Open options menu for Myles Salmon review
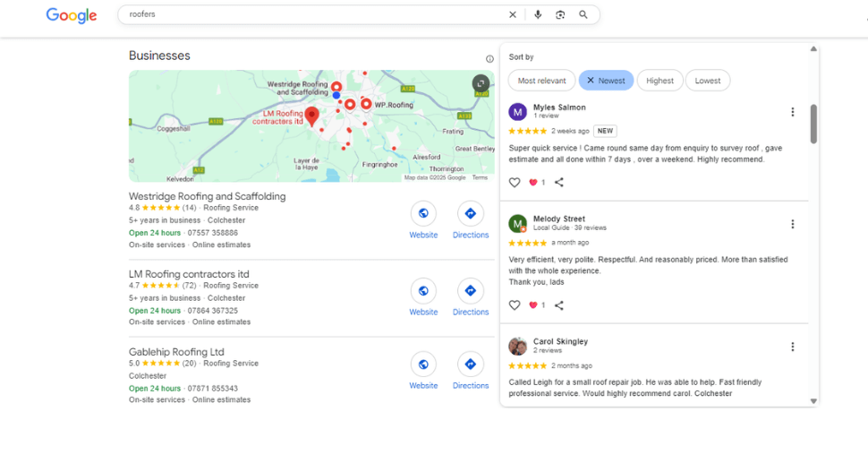Screen dimensions: 868x463 click(792, 112)
